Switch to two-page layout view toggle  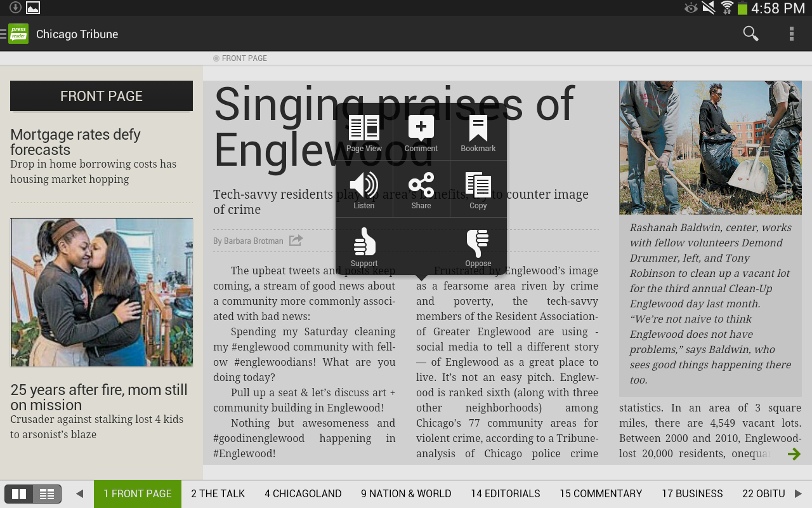[x=19, y=494]
